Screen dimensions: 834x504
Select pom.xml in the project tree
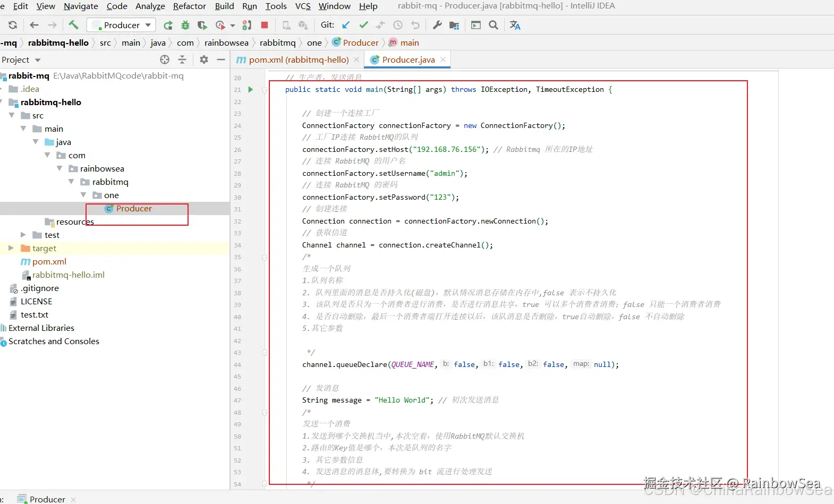[49, 261]
